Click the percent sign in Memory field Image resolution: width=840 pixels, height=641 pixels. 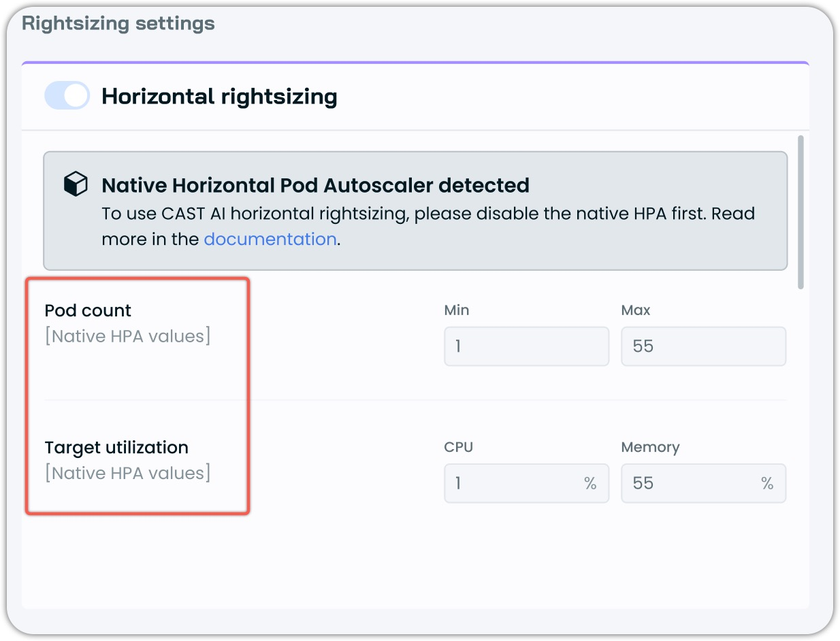coord(766,483)
